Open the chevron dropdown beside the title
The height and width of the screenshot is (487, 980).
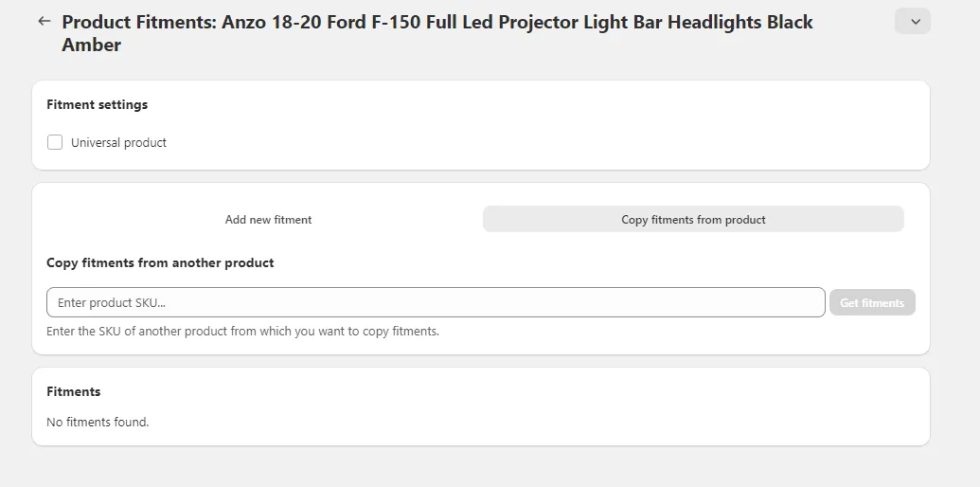pyautogui.click(x=913, y=21)
